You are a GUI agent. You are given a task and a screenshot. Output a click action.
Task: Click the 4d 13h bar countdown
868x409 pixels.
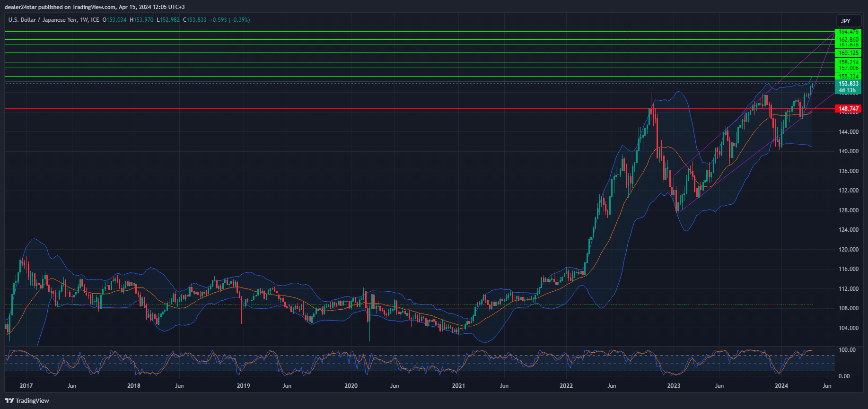pyautogui.click(x=847, y=90)
